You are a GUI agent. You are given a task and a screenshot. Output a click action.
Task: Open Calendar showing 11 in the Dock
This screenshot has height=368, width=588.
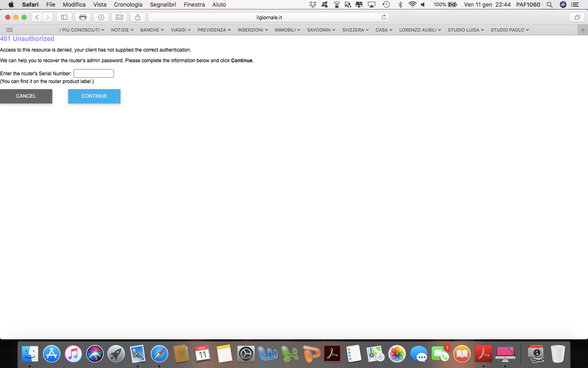pos(203,354)
